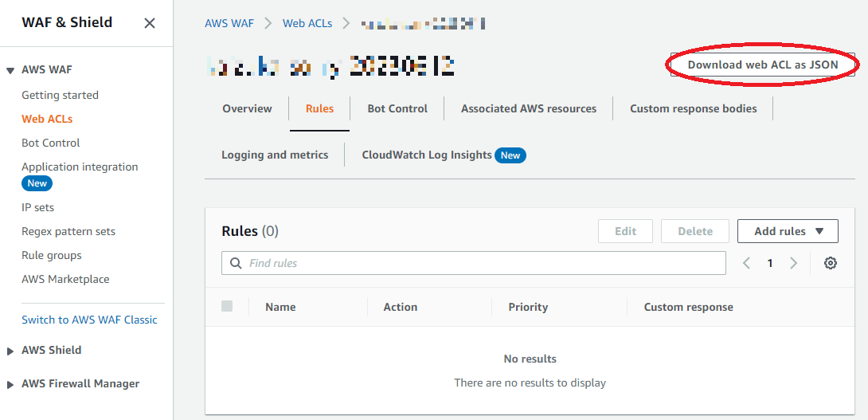Toggle the select-all rules checkbox
The image size is (868, 420).
[227, 306]
